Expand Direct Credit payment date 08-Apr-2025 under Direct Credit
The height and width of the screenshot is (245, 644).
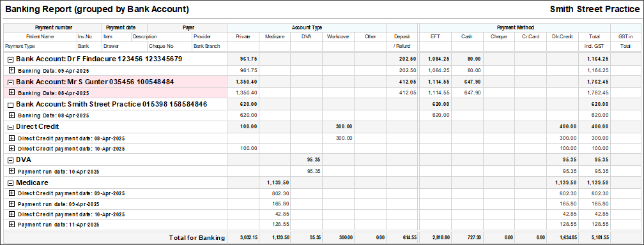tap(11, 138)
